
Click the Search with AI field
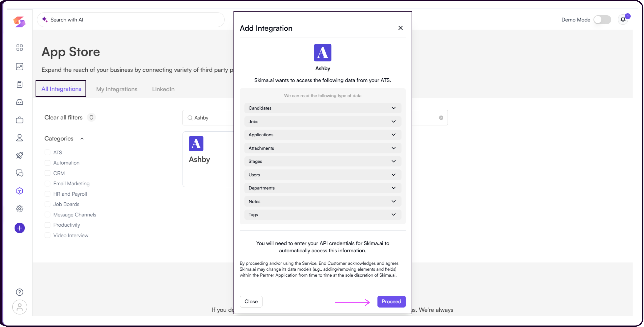[131, 20]
